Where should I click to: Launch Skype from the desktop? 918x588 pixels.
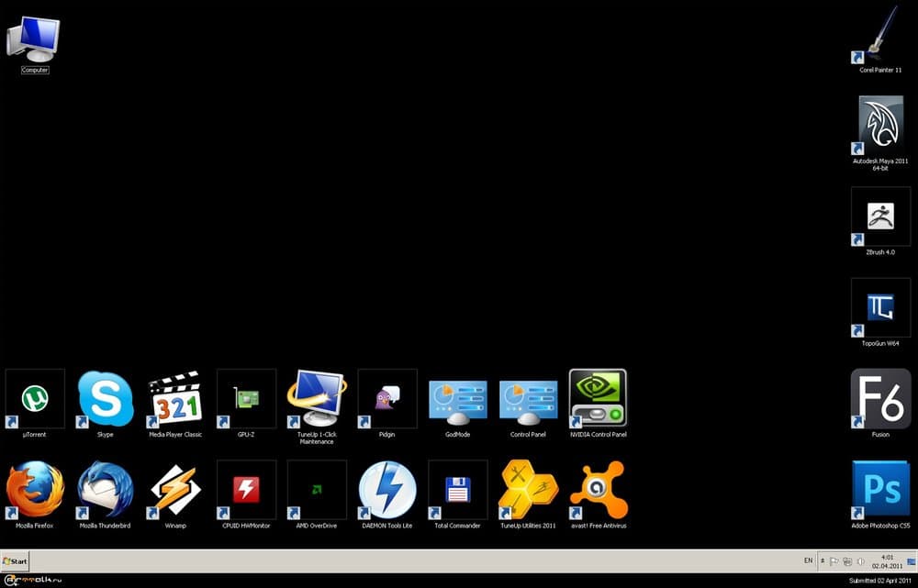pyautogui.click(x=106, y=399)
